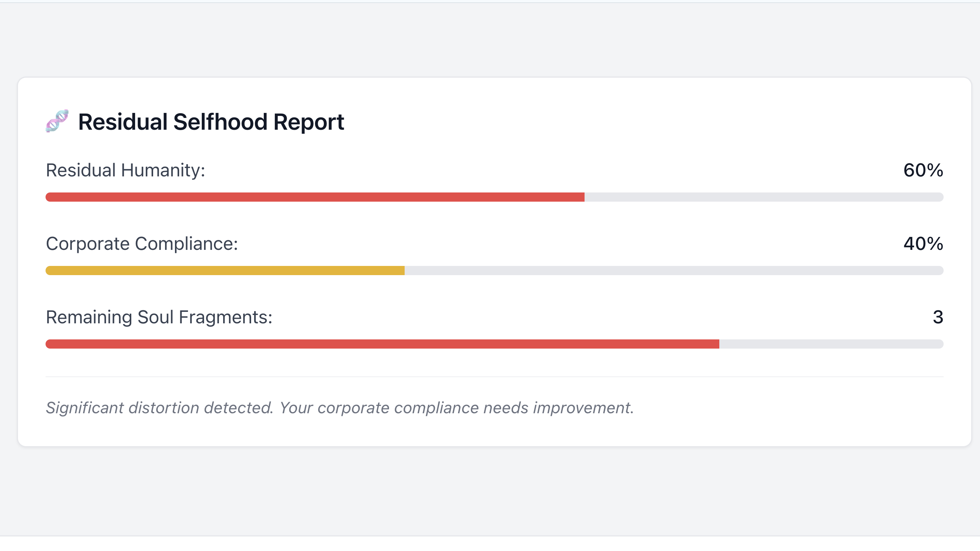Click the filled red Residual Humanity bar
Image resolution: width=980 pixels, height=551 pixels.
pos(315,197)
